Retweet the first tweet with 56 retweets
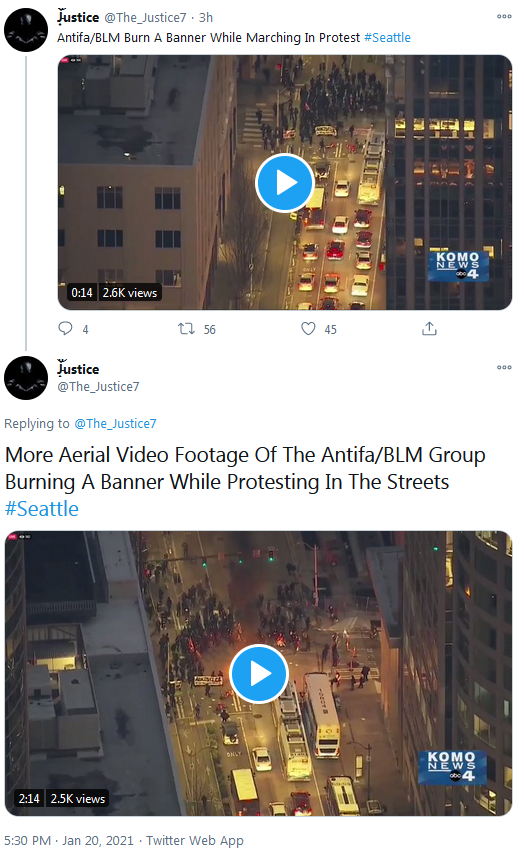This screenshot has height=852, width=524. coord(186,329)
